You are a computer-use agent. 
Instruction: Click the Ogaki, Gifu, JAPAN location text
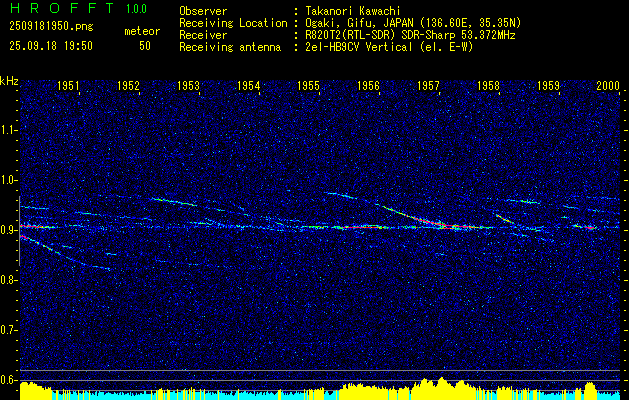pos(413,23)
